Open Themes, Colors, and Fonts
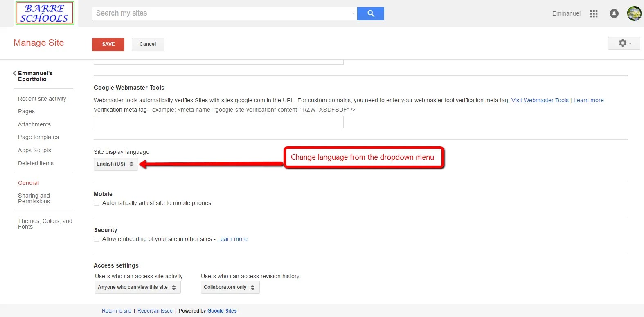Screen dimensions: 644x317 pyautogui.click(x=45, y=224)
